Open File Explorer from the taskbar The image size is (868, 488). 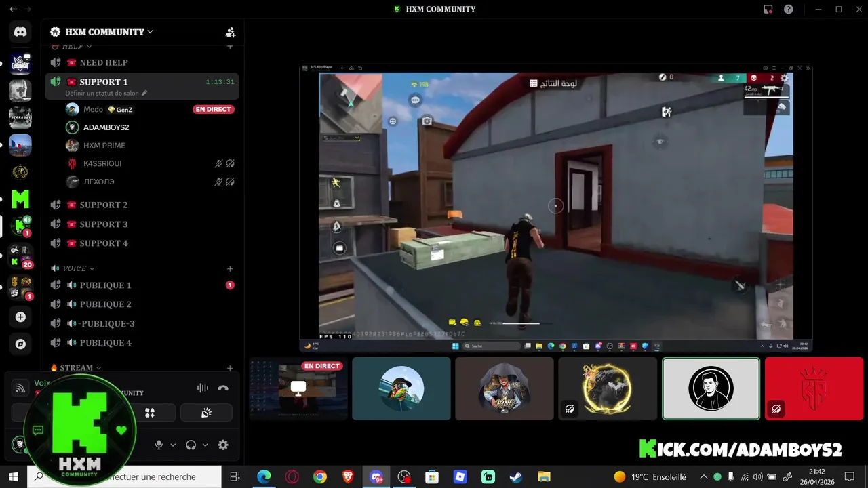(x=544, y=476)
